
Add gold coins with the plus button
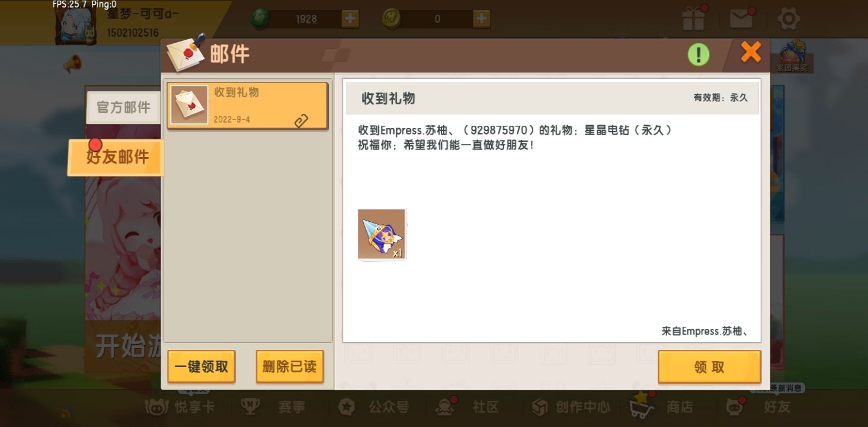(x=481, y=19)
